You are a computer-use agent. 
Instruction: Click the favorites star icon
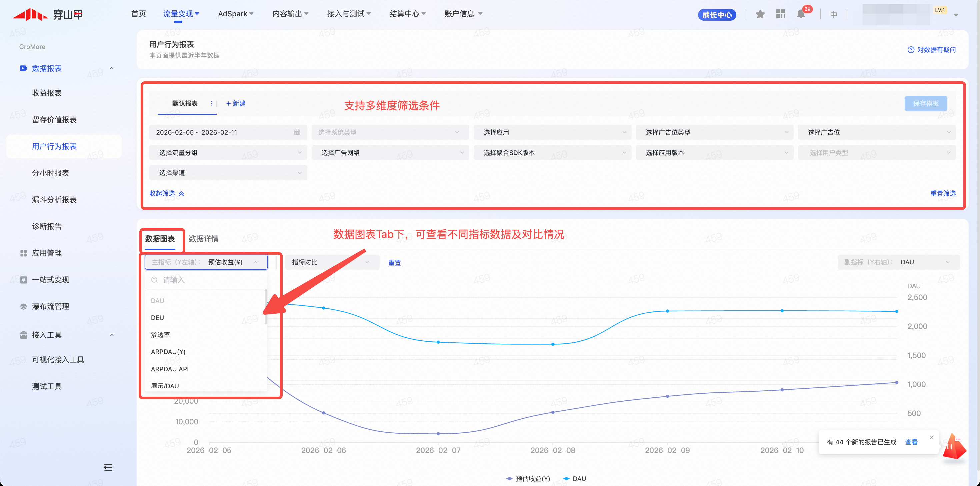(760, 14)
